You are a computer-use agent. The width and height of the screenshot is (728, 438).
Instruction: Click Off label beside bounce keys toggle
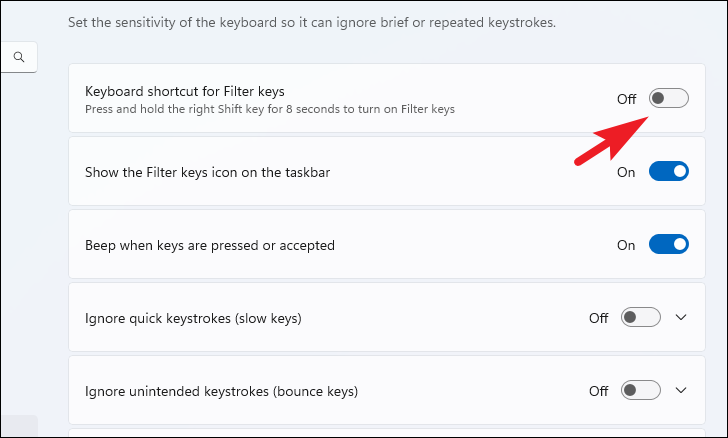pyautogui.click(x=598, y=390)
